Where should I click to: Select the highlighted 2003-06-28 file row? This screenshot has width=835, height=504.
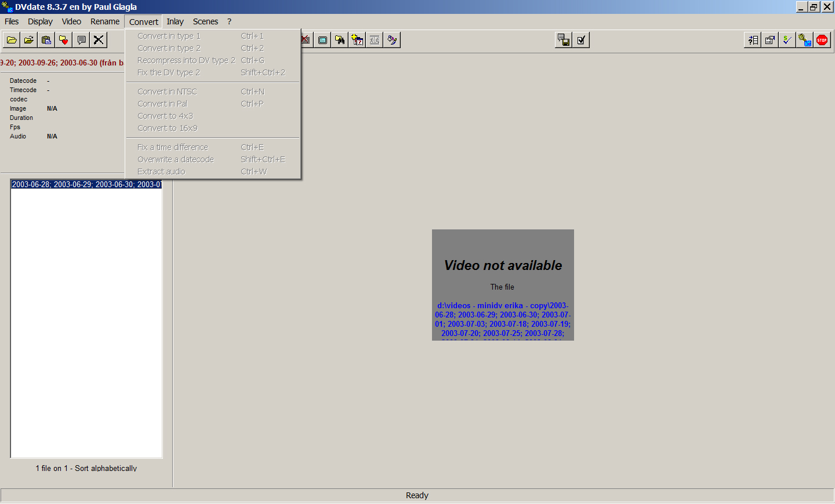pos(86,184)
